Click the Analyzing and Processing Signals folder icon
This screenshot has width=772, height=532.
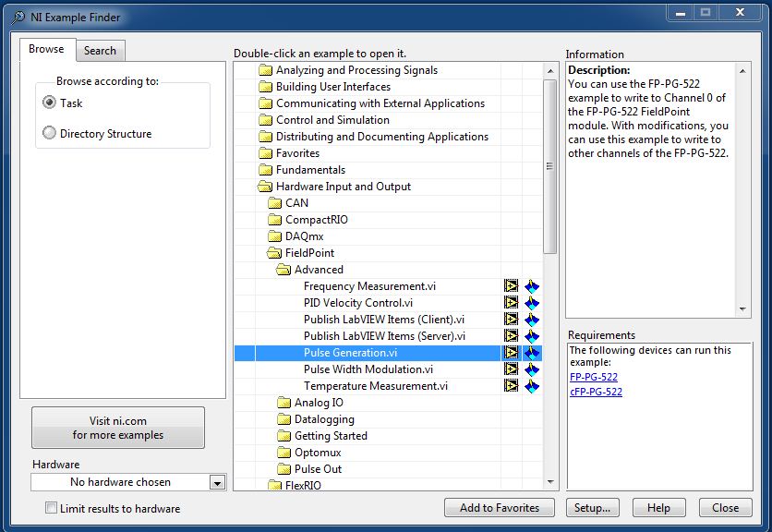coord(265,70)
